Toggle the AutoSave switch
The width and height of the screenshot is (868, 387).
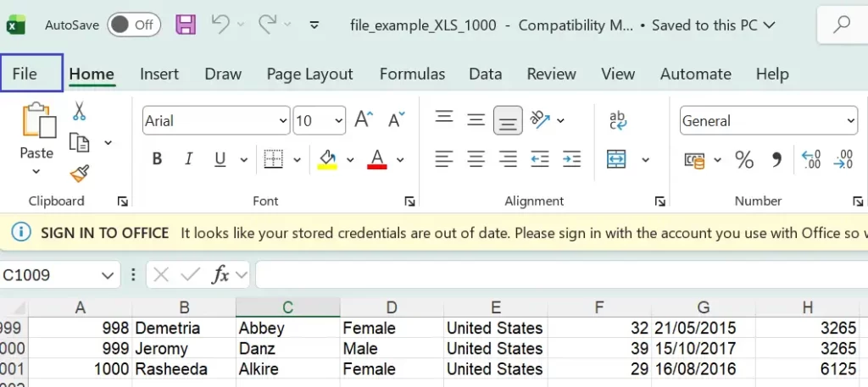[x=134, y=25]
